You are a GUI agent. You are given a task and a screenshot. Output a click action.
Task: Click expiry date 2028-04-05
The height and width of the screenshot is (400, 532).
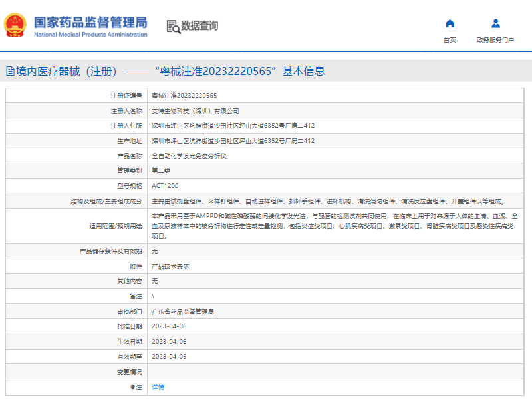pyautogui.click(x=169, y=357)
